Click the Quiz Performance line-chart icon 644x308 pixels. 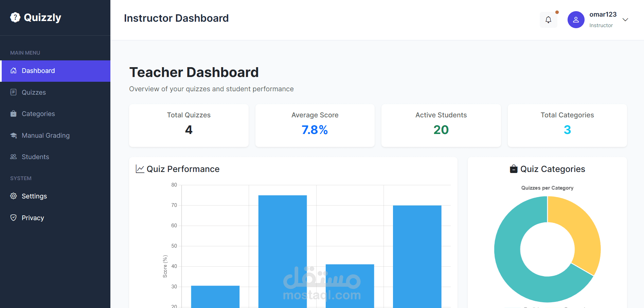pyautogui.click(x=140, y=169)
